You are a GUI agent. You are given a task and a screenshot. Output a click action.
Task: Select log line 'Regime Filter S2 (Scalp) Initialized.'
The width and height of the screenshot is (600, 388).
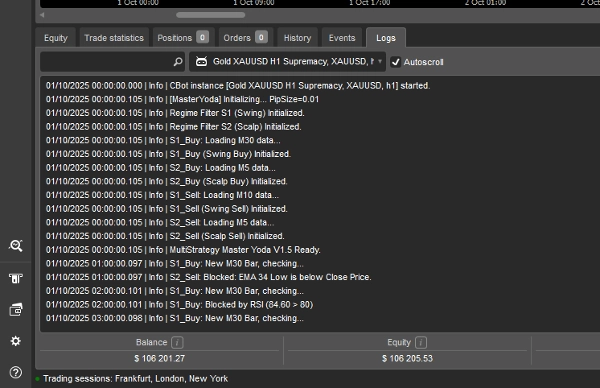174,127
